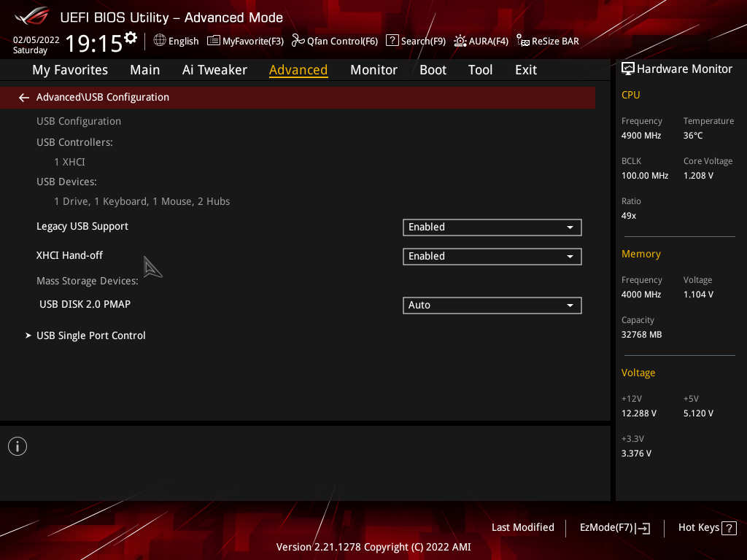Click the 4000 MHz memory frequency value
This screenshot has width=747, height=560.
(x=640, y=295)
